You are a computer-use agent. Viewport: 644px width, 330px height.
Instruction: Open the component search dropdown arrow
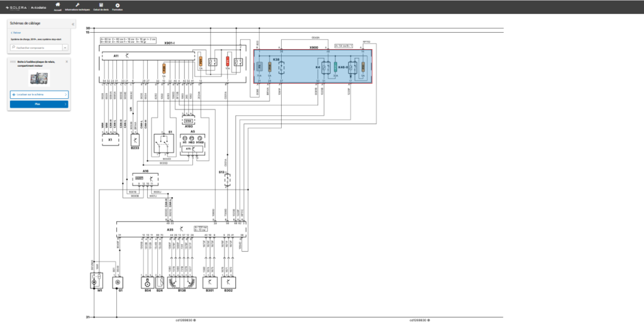click(x=65, y=48)
